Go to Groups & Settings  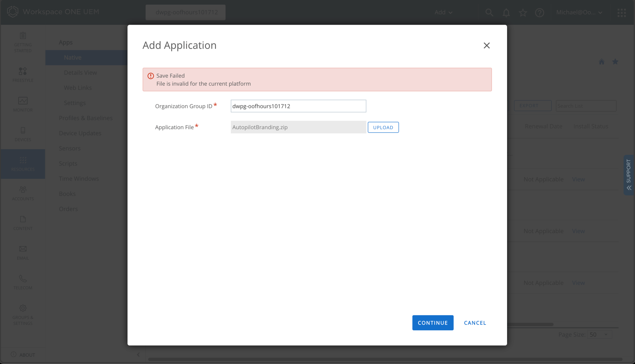(x=23, y=315)
